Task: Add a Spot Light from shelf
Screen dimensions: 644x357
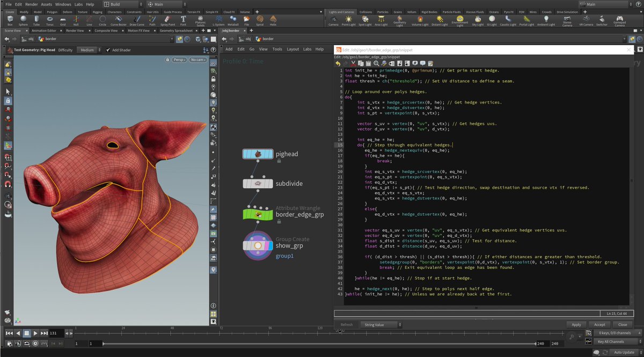Action: pos(365,20)
